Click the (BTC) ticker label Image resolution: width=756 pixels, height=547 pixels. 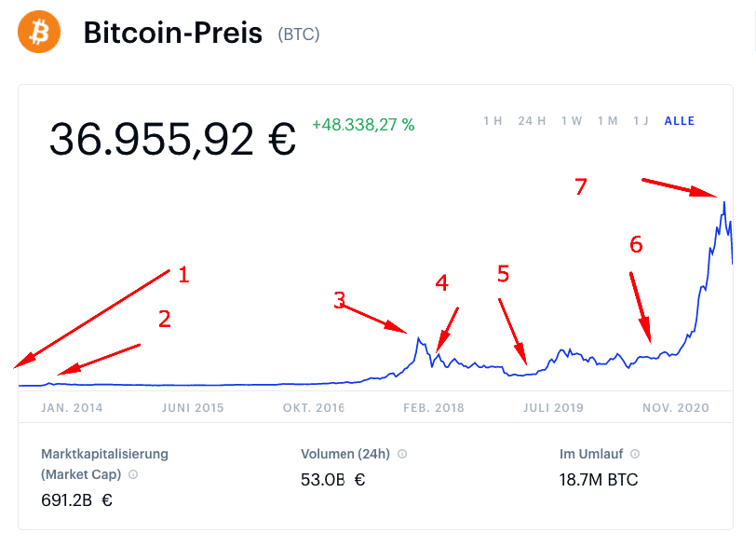299,34
